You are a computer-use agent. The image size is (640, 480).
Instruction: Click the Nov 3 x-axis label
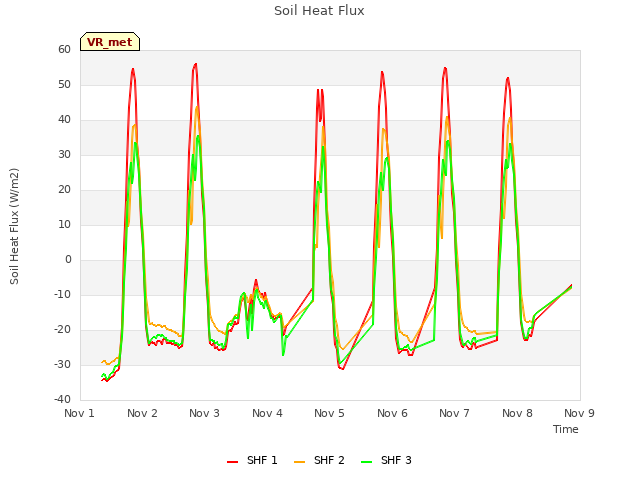point(204,413)
